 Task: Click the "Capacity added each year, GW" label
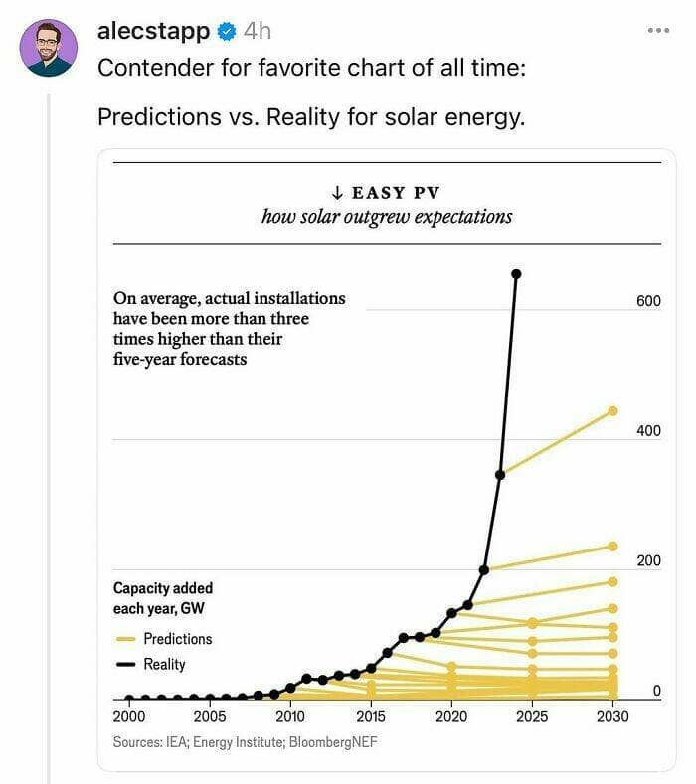[x=163, y=597]
